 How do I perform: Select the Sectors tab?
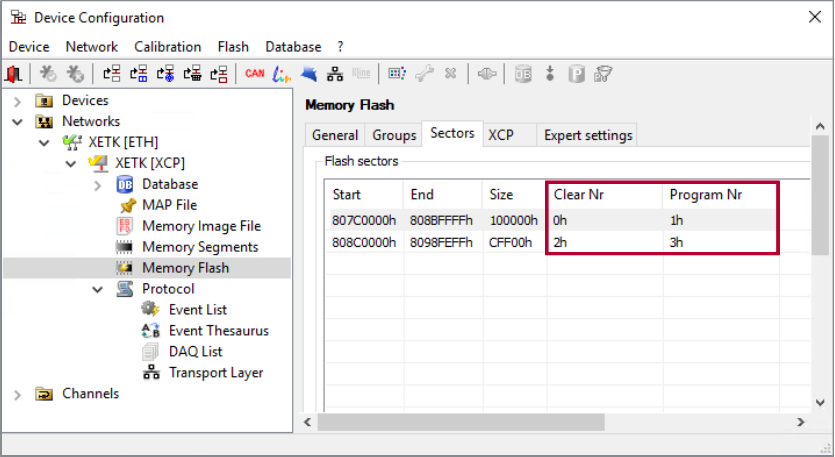(x=452, y=133)
